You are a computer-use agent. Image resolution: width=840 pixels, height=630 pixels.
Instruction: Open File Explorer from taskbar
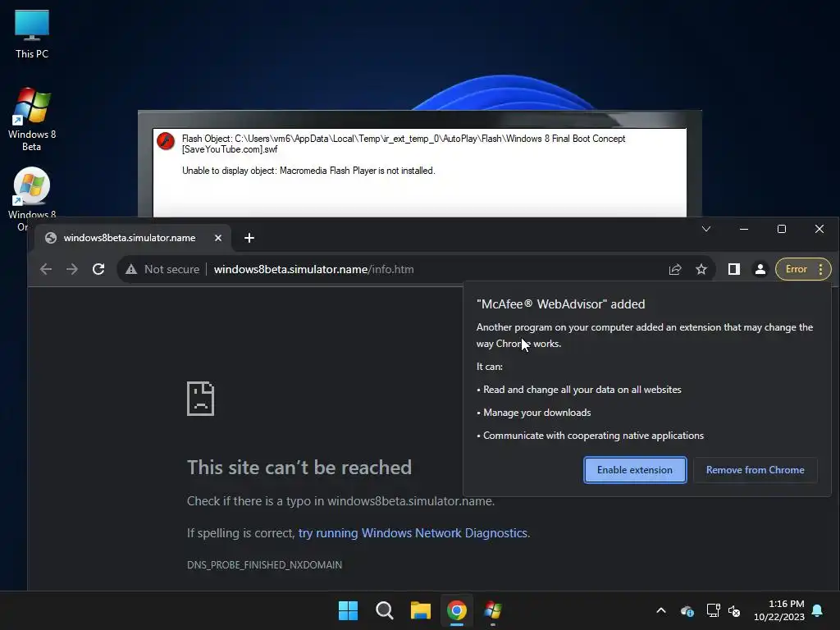(421, 610)
